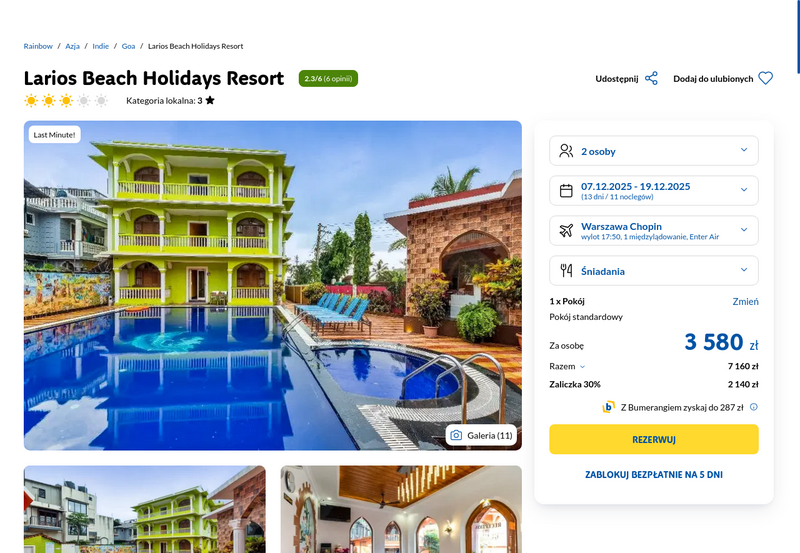The width and height of the screenshot is (800, 553).
Task: Open the 2.3/6 reviews rating badge
Action: [x=328, y=79]
